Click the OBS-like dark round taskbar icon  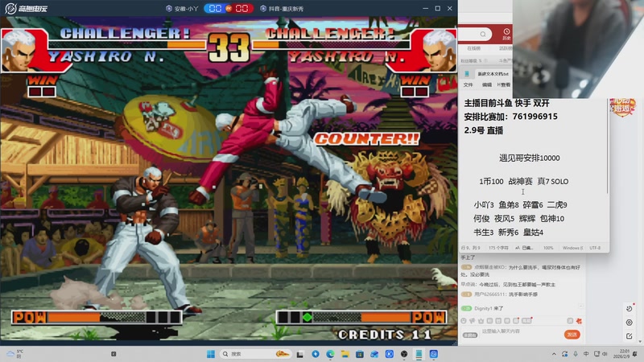point(404,354)
